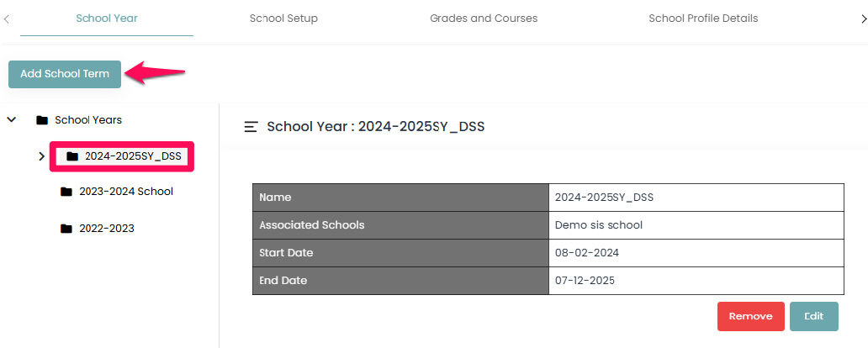
Task: Click the 2024-2025SY_DSS folder icon
Action: point(72,156)
